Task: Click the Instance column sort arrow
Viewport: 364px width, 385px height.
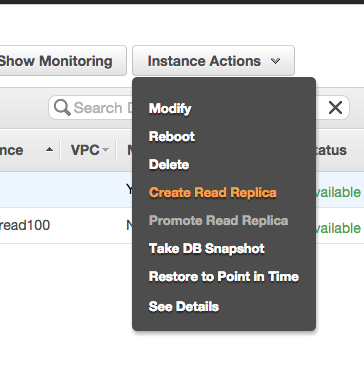Action: point(49,150)
